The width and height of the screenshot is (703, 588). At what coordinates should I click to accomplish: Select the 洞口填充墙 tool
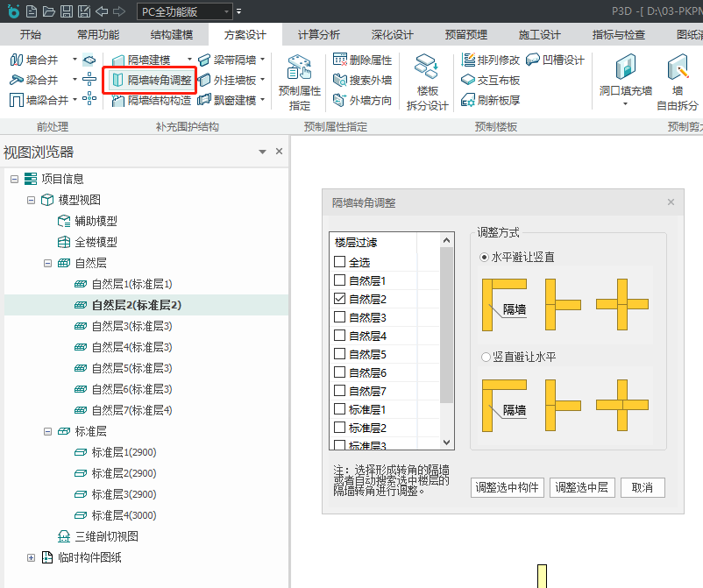pos(625,77)
